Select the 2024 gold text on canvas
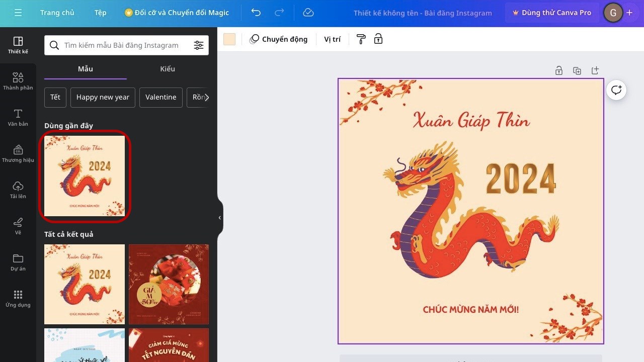 coord(521,178)
